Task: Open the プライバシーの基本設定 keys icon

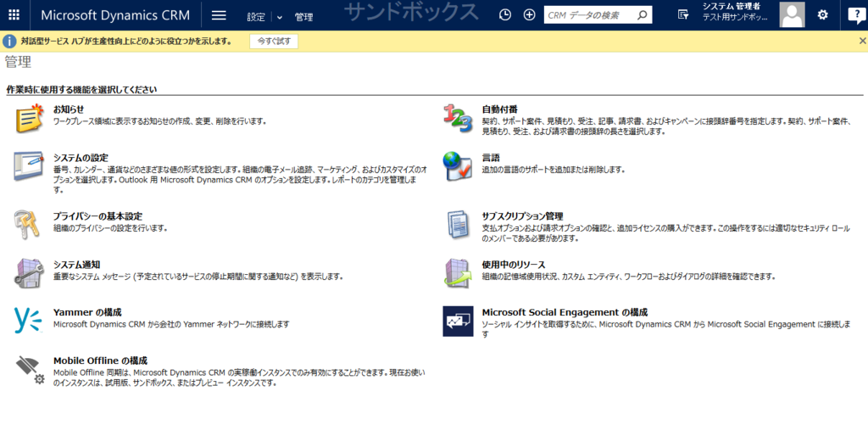Action: [26, 225]
